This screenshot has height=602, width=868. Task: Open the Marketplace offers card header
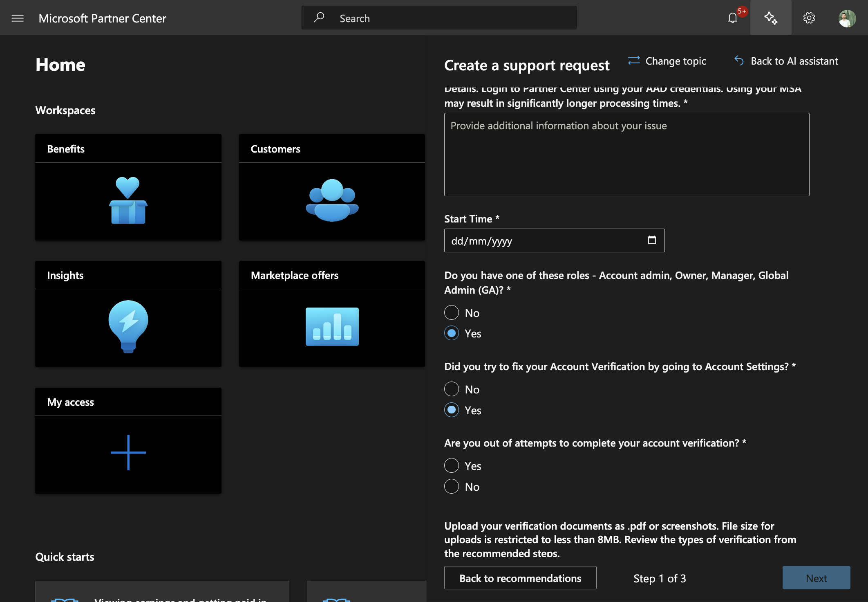coord(332,275)
